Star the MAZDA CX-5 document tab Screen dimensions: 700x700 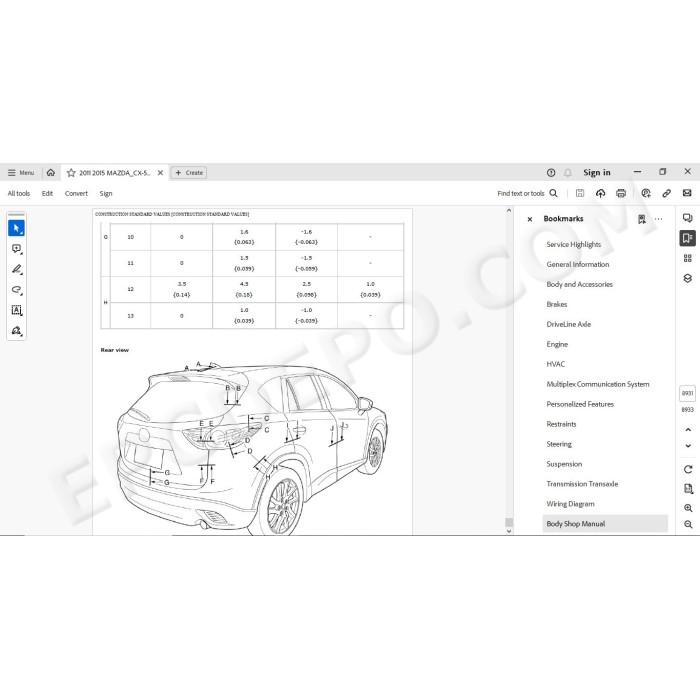click(71, 173)
